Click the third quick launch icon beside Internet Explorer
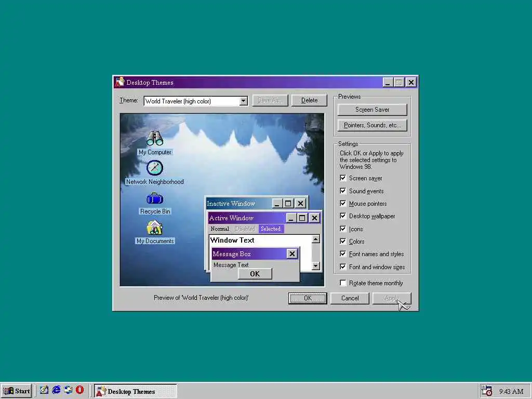Image resolution: width=532 pixels, height=399 pixels. (x=68, y=390)
